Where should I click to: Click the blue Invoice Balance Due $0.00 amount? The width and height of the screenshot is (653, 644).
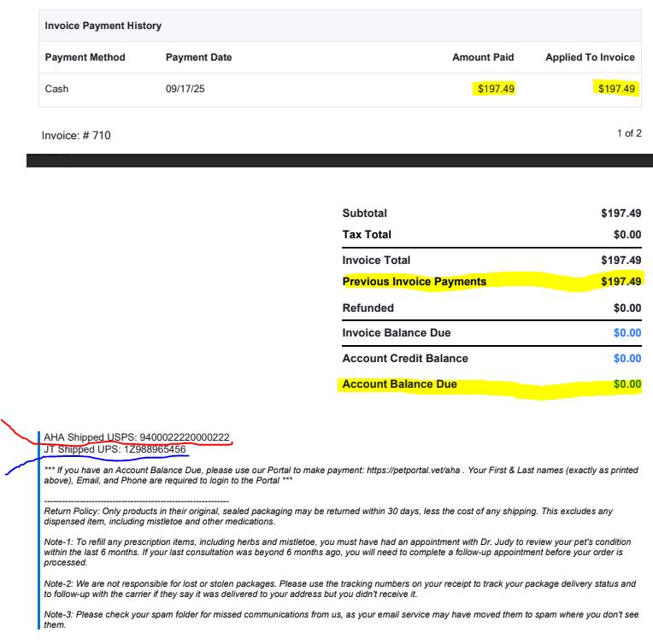pos(627,333)
